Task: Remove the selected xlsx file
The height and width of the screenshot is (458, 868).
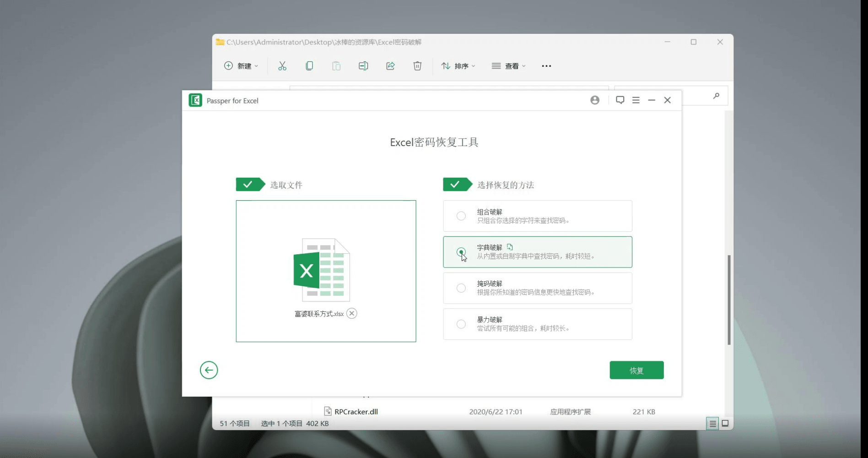Action: (351, 313)
